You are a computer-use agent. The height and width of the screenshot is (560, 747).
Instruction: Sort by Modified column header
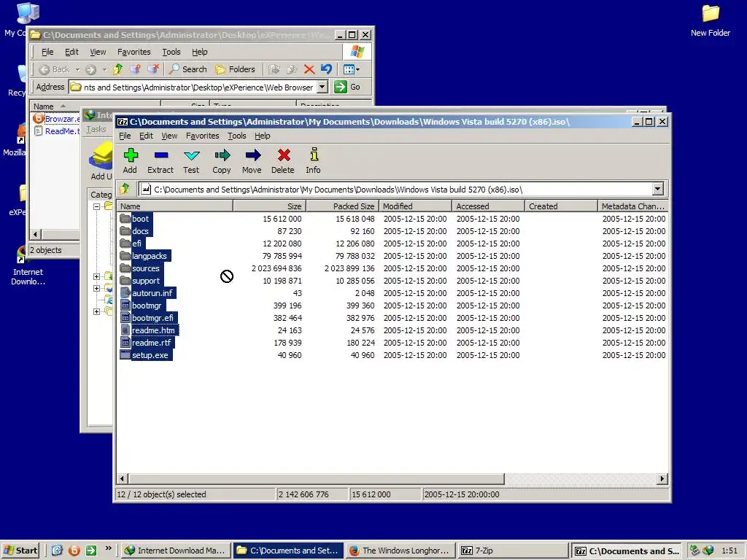415,206
